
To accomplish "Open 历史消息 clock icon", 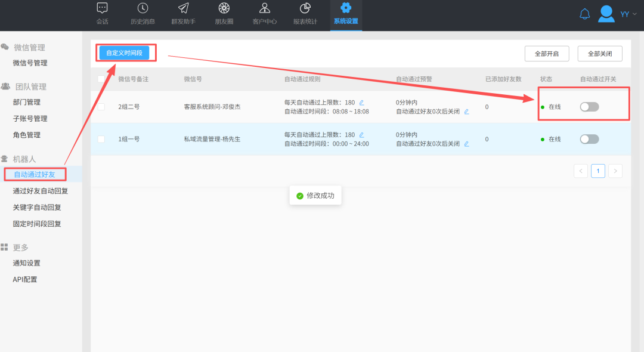I will pyautogui.click(x=143, y=8).
